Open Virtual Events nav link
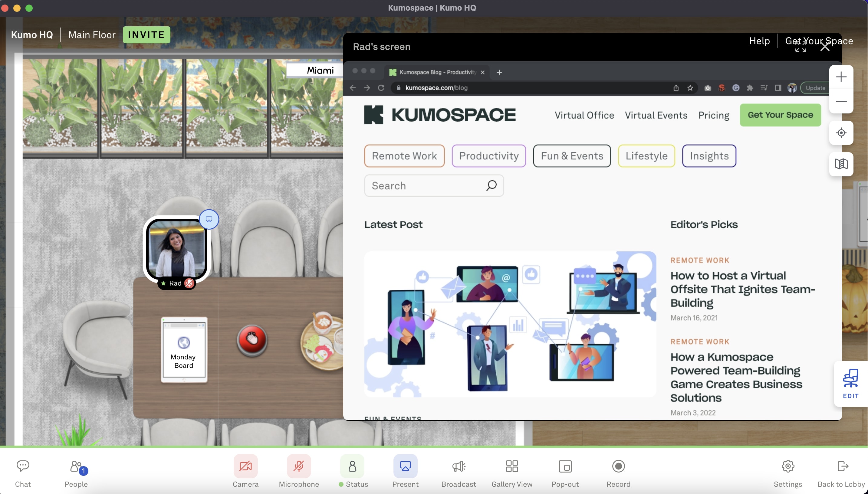The width and height of the screenshot is (868, 494). click(x=656, y=115)
